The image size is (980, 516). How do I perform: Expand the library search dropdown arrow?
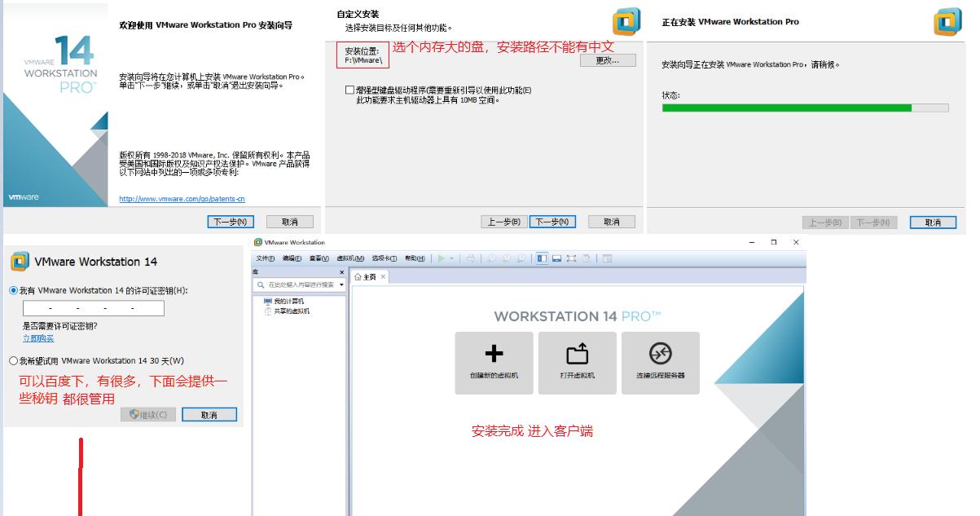(342, 284)
